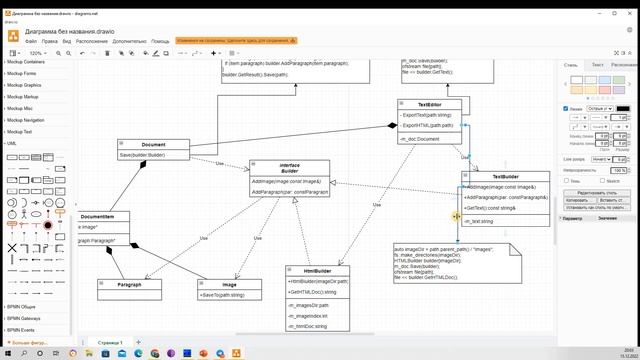Open the connection style toolbar dropdown

click(182, 53)
